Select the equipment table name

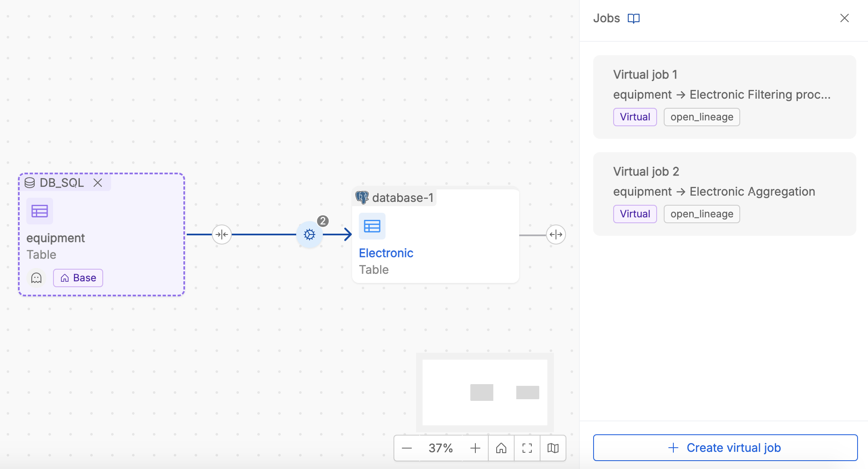pyautogui.click(x=56, y=238)
